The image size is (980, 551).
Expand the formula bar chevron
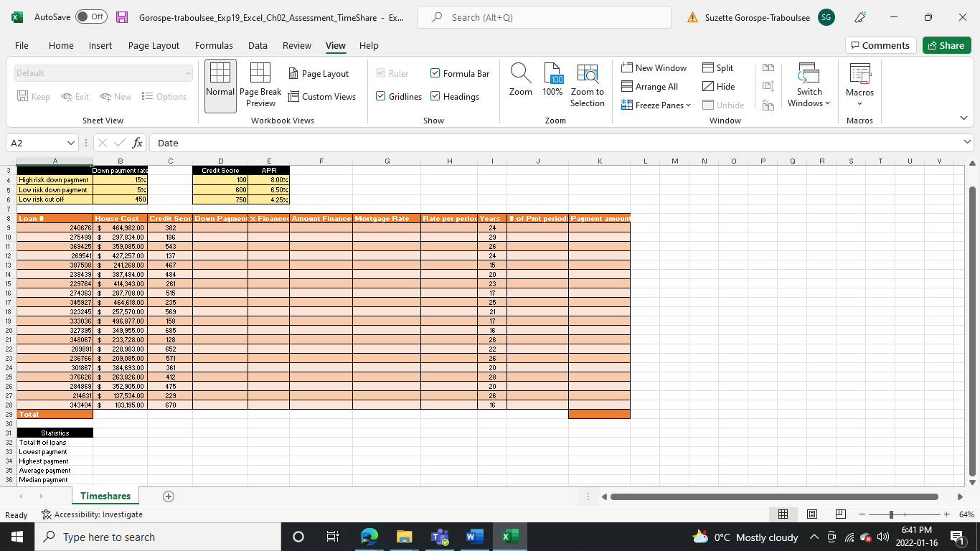(x=968, y=143)
